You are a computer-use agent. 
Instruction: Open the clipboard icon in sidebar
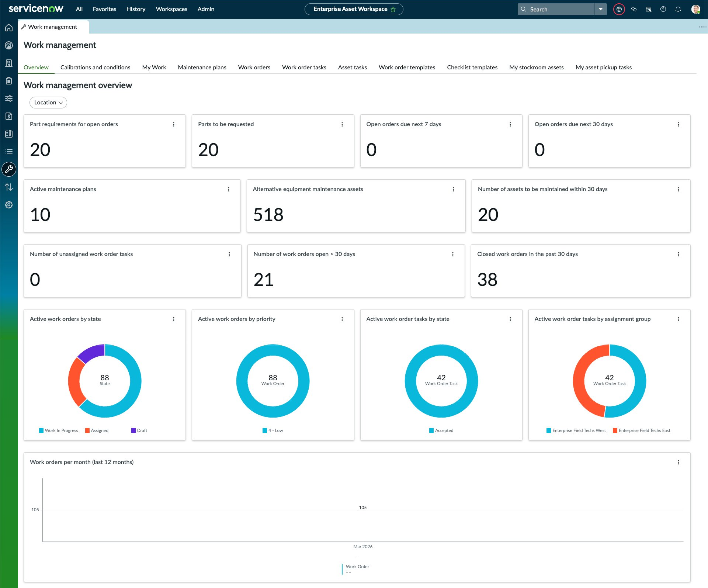click(9, 81)
